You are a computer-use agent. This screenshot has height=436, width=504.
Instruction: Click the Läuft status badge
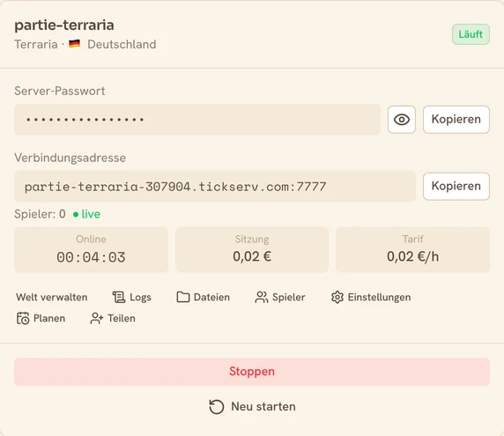pyautogui.click(x=471, y=34)
